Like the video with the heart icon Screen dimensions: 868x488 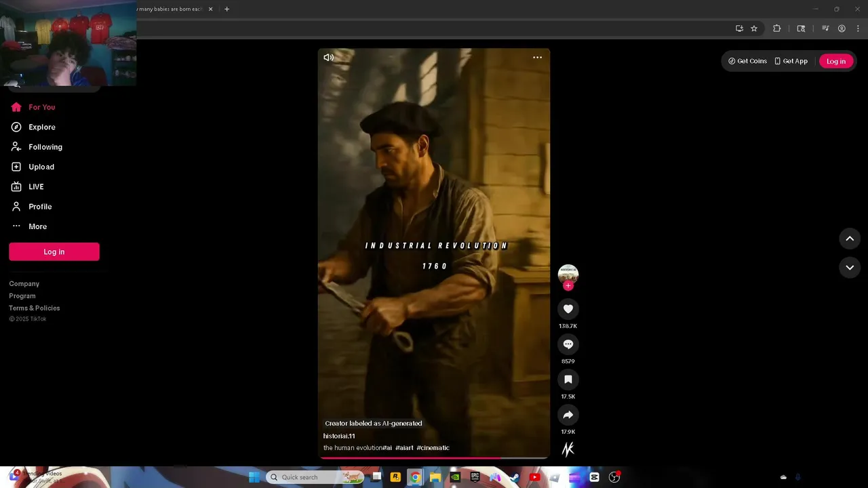568,309
